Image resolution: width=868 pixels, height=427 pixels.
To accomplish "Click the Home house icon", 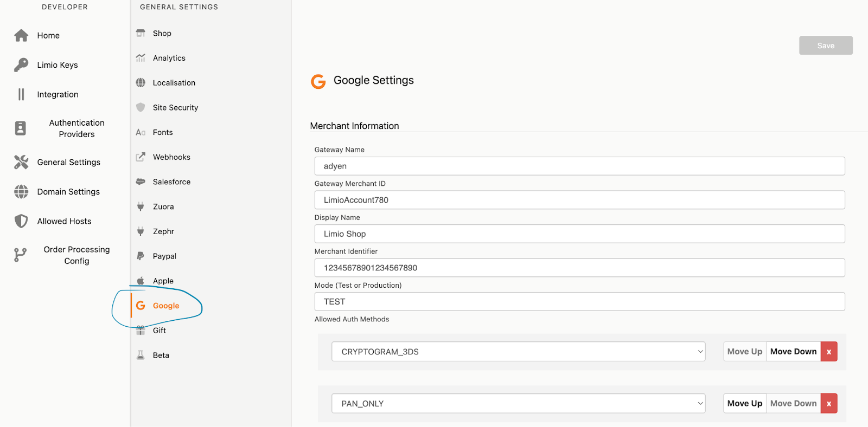I will [21, 36].
